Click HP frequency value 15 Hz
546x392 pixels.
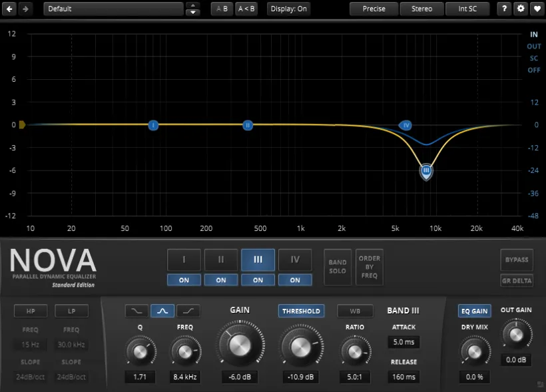(30, 345)
